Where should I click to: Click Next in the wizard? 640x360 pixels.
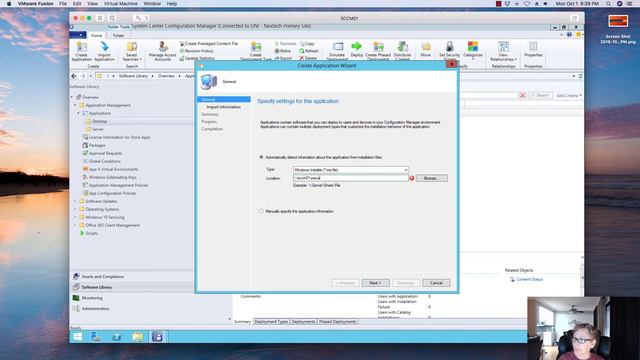tap(375, 283)
